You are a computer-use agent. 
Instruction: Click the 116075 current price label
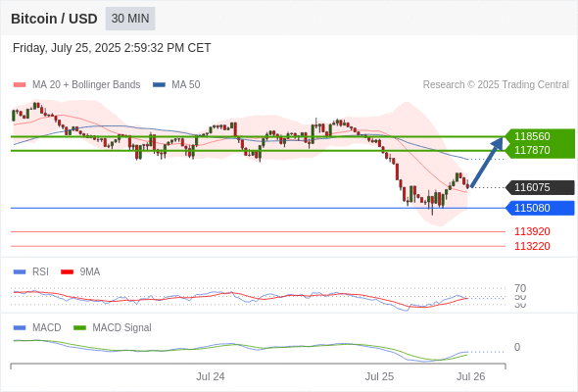540,187
